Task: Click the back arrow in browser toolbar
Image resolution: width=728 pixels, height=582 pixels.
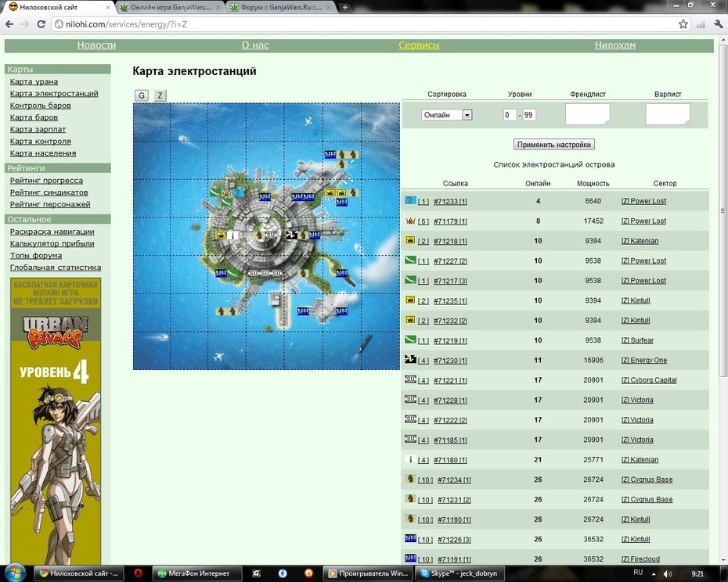Action: click(9, 24)
